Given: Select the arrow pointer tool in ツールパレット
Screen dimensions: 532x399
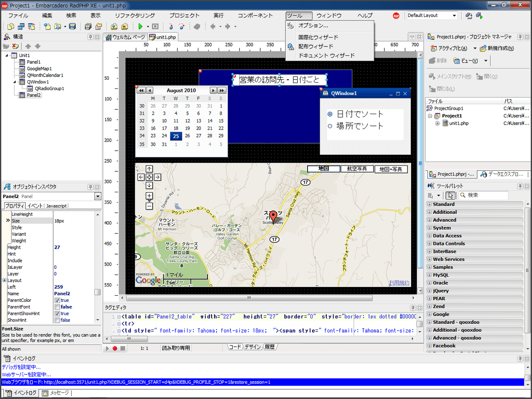Looking at the screenshot, I should (x=451, y=196).
